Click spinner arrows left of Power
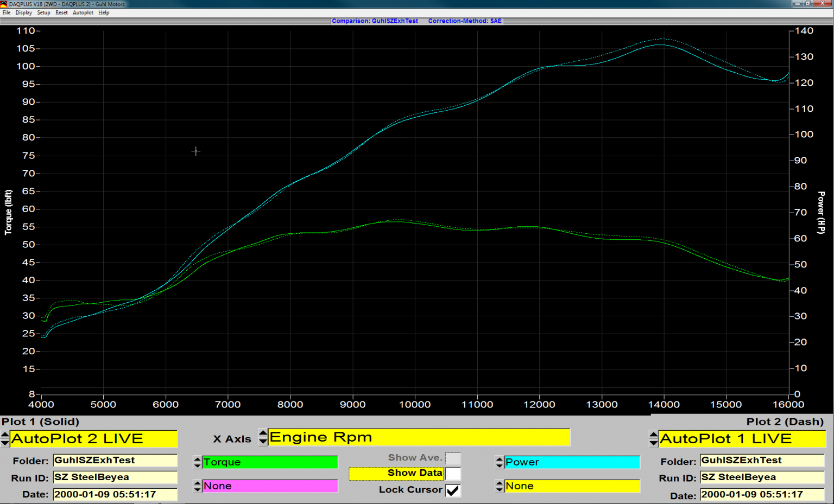834x504 pixels. [x=499, y=462]
